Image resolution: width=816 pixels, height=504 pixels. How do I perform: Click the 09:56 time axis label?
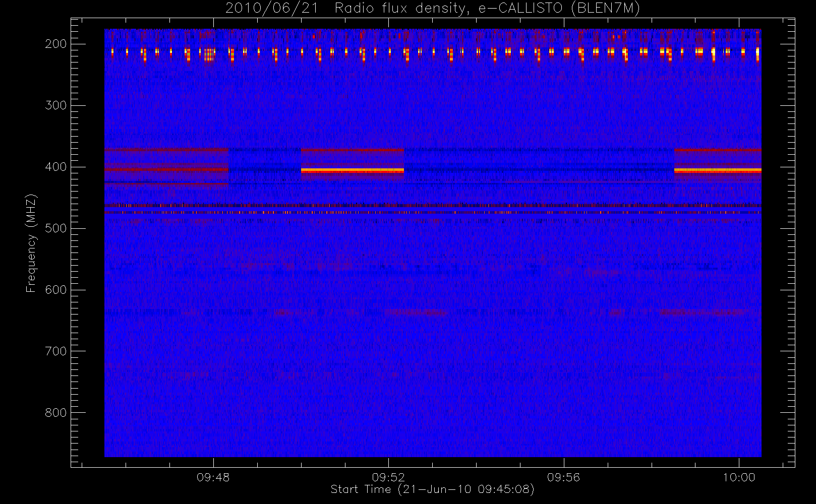click(563, 477)
